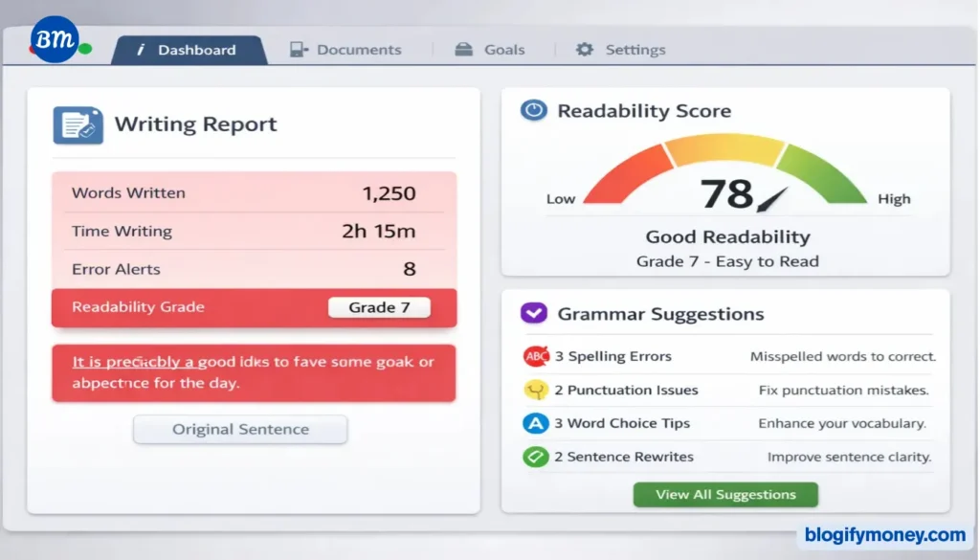Click the 'Words Written' label

129,193
